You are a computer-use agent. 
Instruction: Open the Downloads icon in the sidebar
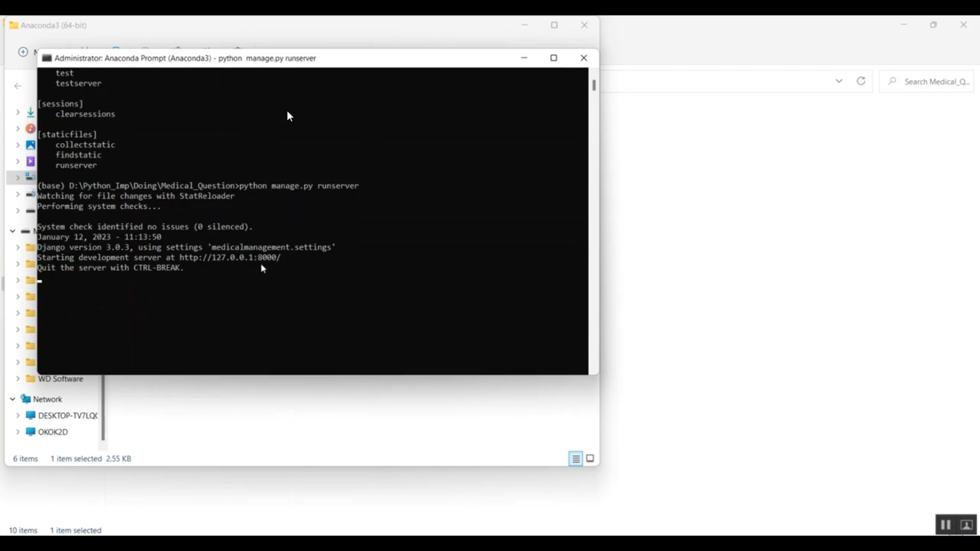(x=30, y=112)
